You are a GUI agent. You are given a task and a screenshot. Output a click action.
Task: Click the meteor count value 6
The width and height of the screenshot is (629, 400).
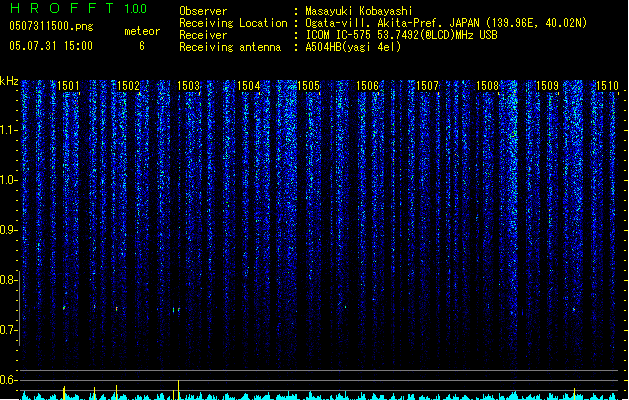[x=142, y=46]
